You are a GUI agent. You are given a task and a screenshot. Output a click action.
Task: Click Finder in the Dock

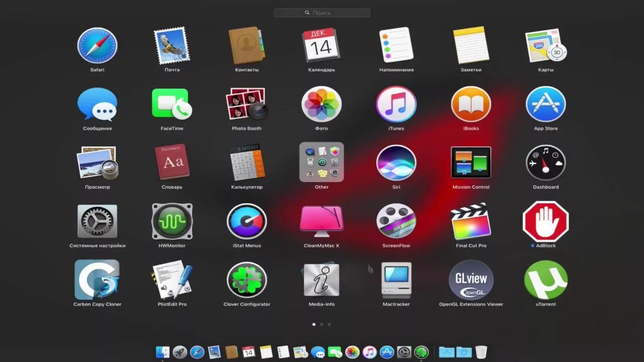click(x=163, y=352)
